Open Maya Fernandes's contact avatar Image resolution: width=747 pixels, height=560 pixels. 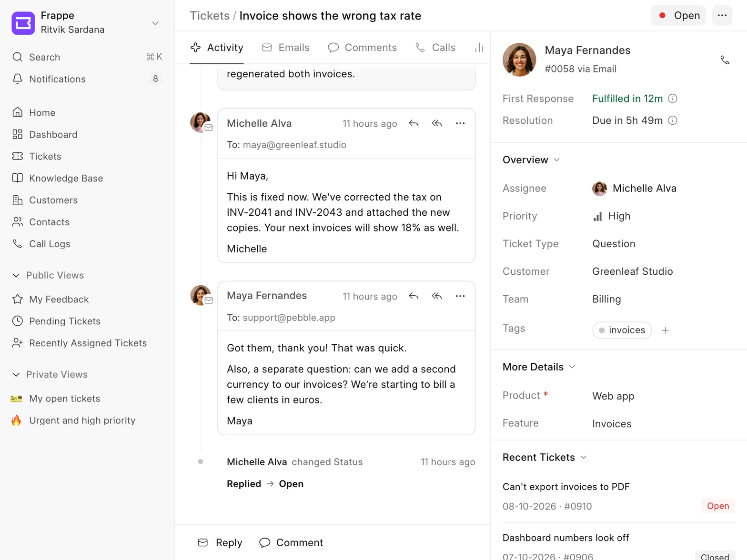(519, 60)
